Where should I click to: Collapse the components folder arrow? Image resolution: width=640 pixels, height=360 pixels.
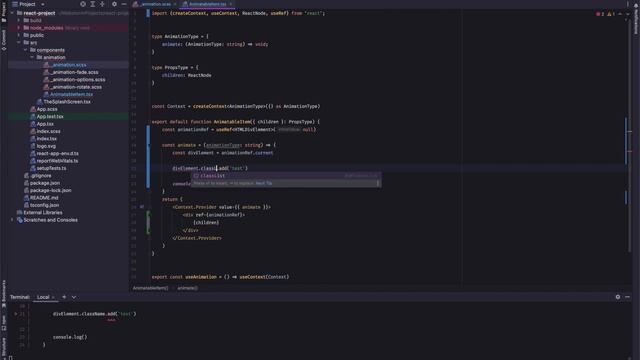point(25,50)
